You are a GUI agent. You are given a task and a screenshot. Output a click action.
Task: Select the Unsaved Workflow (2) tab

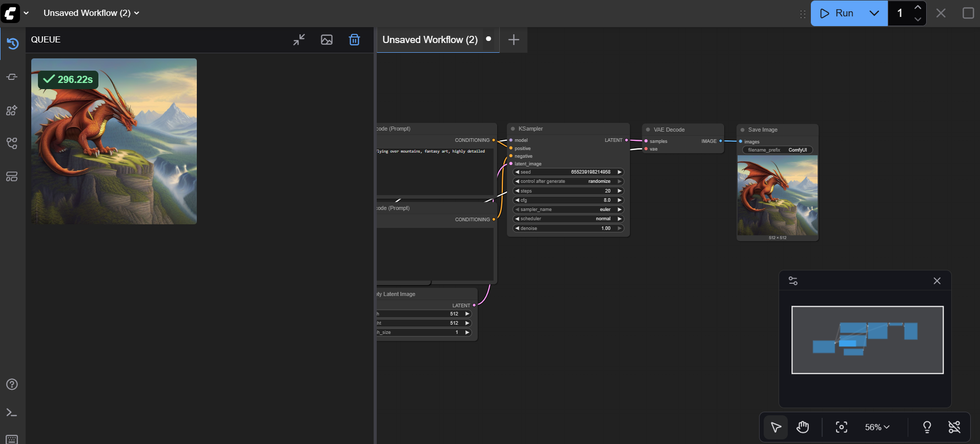click(x=430, y=40)
